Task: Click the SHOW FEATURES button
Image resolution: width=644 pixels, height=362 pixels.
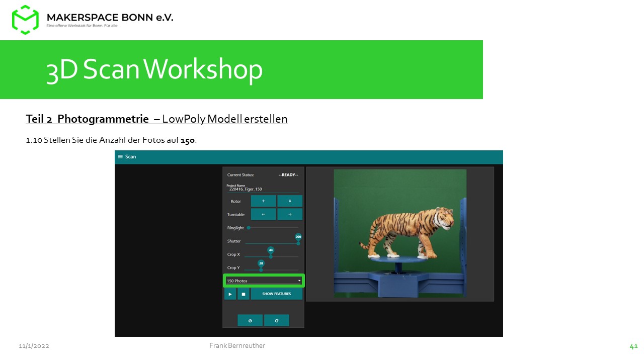Action: point(277,294)
